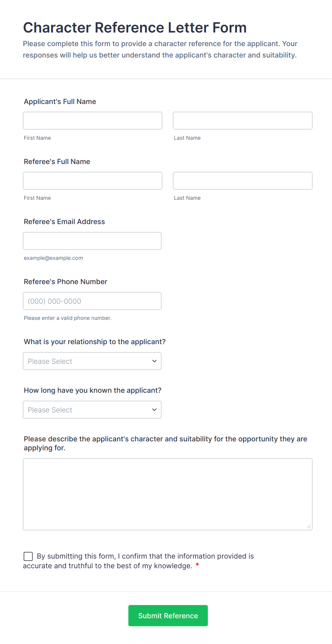
Task: Click the applicant's First Name field
Action: [92, 121]
